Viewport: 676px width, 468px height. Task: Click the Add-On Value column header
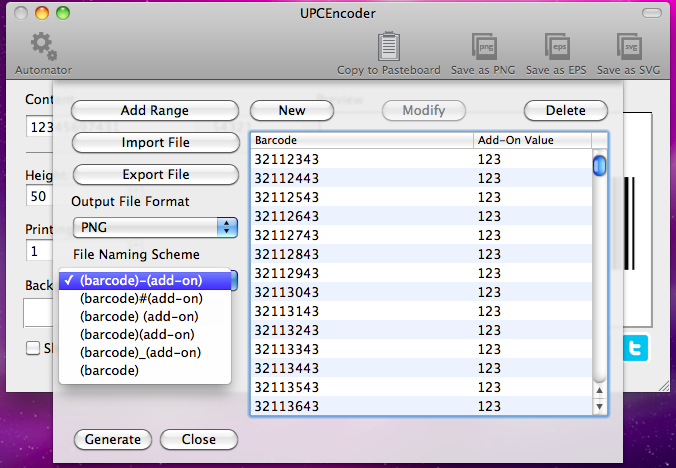point(532,140)
